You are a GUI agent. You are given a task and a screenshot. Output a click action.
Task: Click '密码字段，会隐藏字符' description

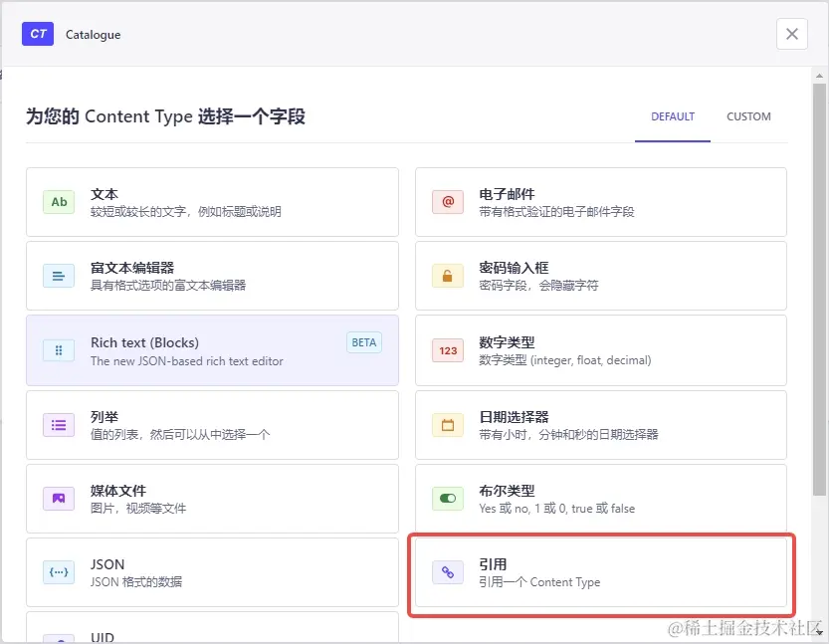pos(538,286)
